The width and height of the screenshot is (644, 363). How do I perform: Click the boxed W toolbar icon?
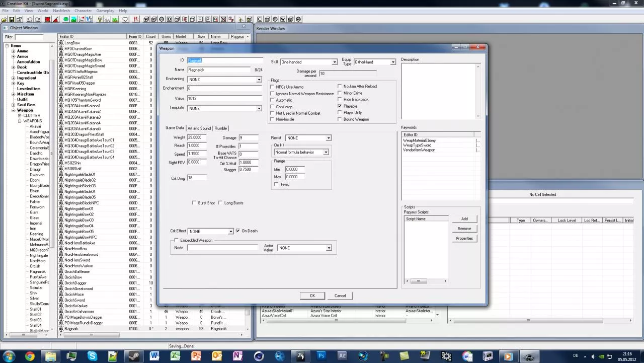tap(283, 19)
